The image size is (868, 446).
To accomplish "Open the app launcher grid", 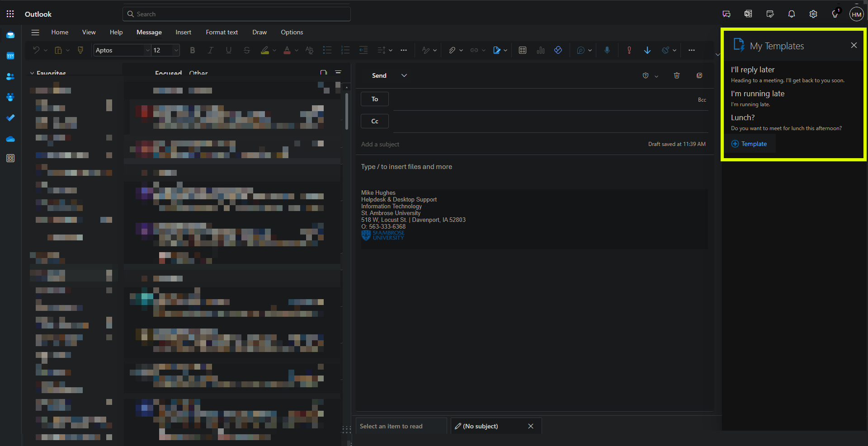I will point(10,14).
